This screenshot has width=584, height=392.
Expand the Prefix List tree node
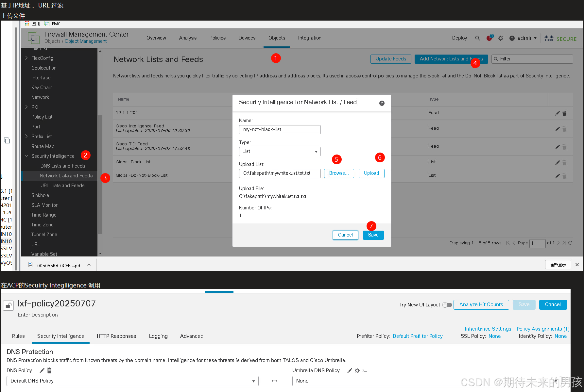pyautogui.click(x=26, y=136)
